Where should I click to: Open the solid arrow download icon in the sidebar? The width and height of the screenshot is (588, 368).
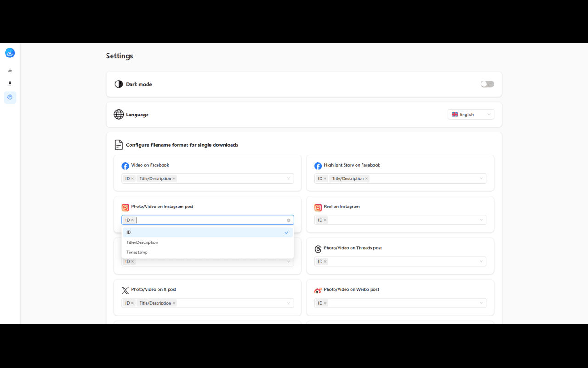[x=10, y=84]
